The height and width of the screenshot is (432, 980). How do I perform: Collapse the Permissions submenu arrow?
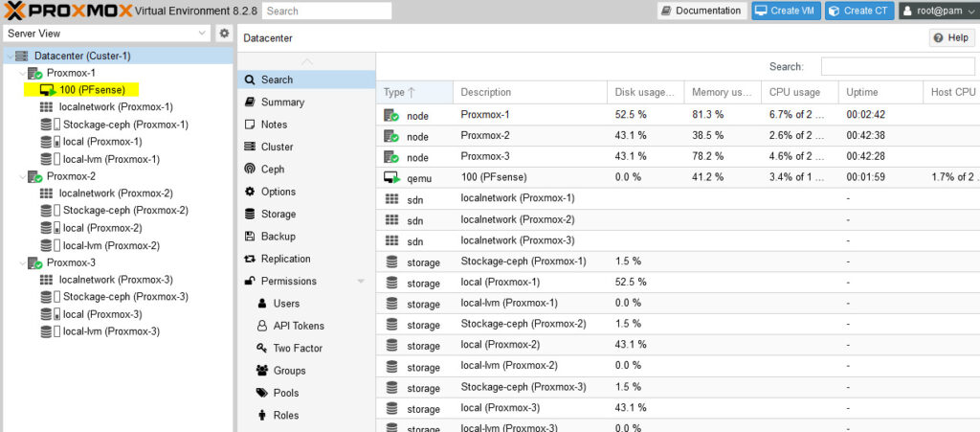[361, 282]
